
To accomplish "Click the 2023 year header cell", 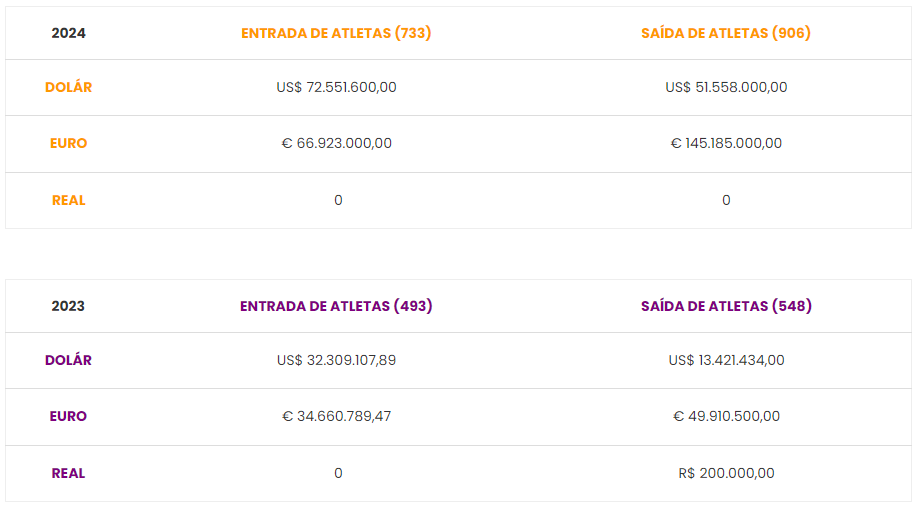I will pyautogui.click(x=68, y=306).
